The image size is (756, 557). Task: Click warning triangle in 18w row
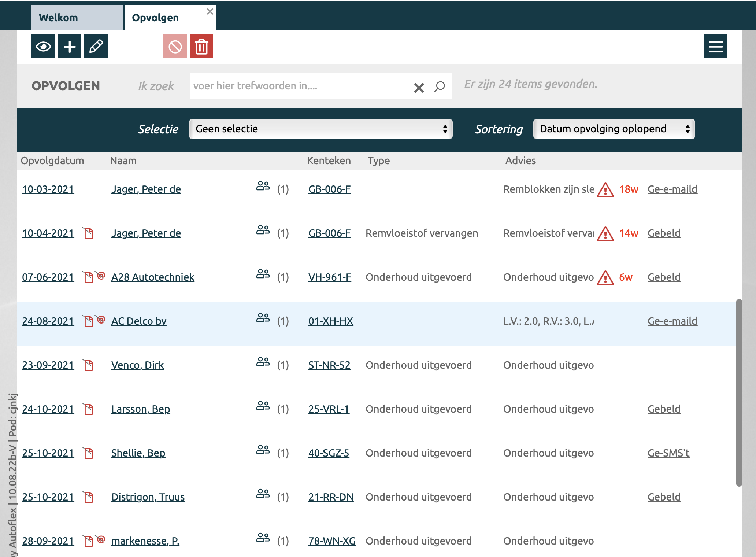click(605, 190)
